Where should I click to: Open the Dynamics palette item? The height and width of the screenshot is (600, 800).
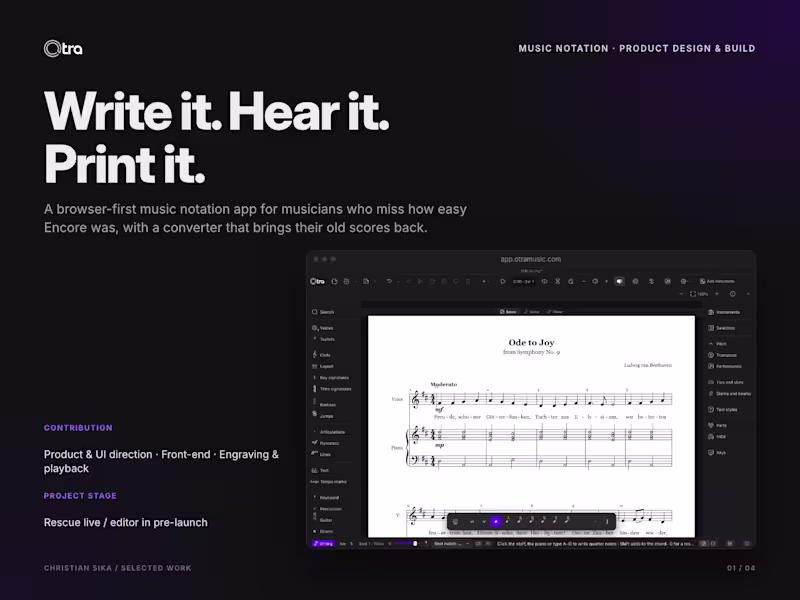click(x=326, y=443)
